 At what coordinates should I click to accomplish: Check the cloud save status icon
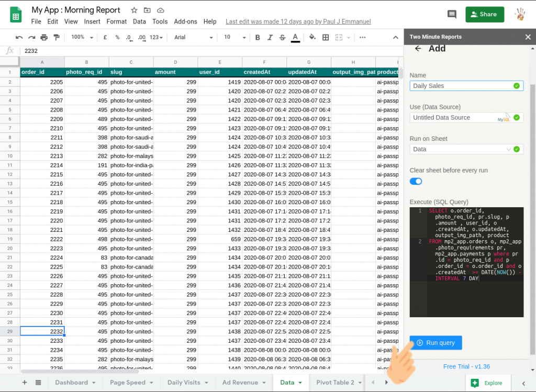[x=160, y=10]
